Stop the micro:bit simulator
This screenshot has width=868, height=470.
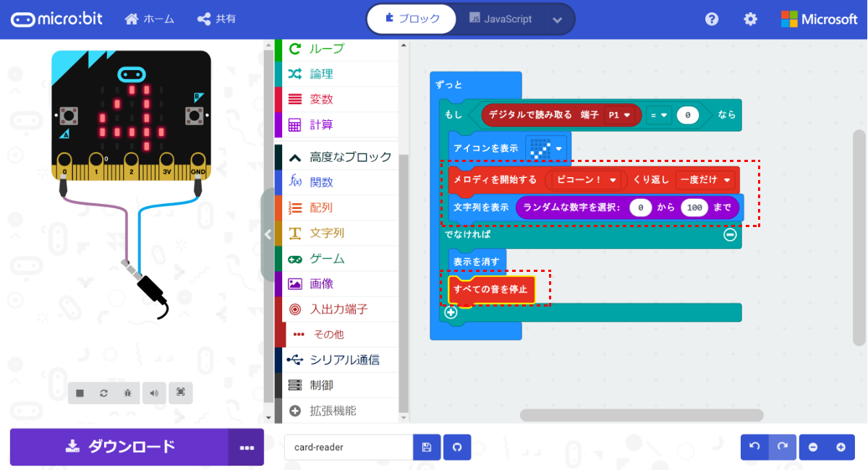(80, 393)
